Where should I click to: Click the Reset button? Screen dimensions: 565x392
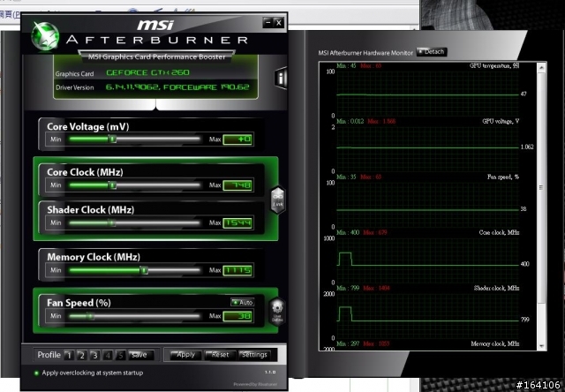pos(220,355)
